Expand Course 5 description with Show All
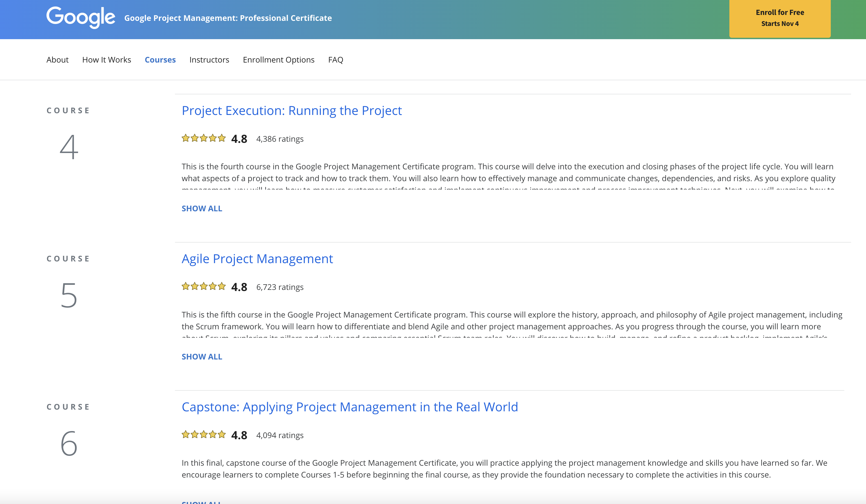 [x=202, y=357]
